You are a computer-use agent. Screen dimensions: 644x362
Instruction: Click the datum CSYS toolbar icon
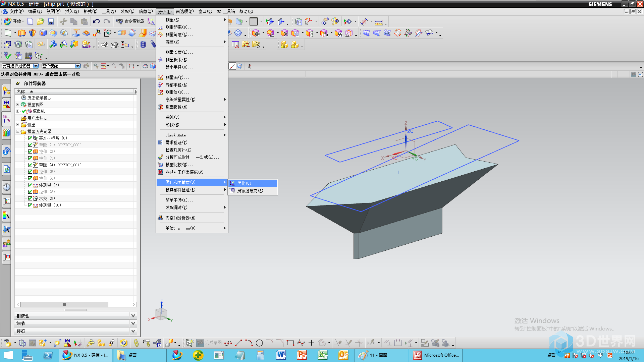point(39,56)
